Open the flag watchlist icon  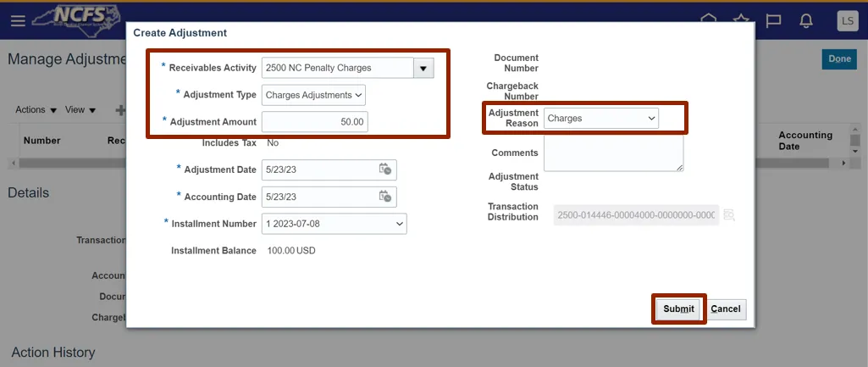click(x=773, y=20)
